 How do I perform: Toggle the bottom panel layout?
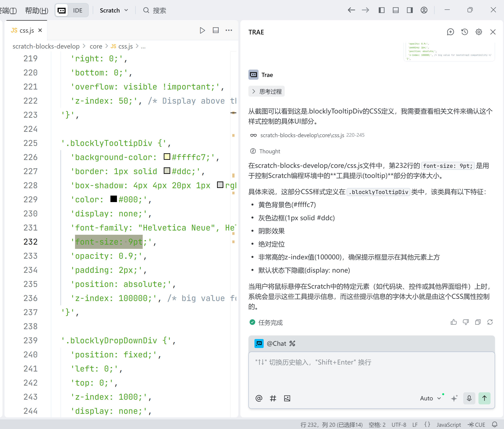(396, 10)
